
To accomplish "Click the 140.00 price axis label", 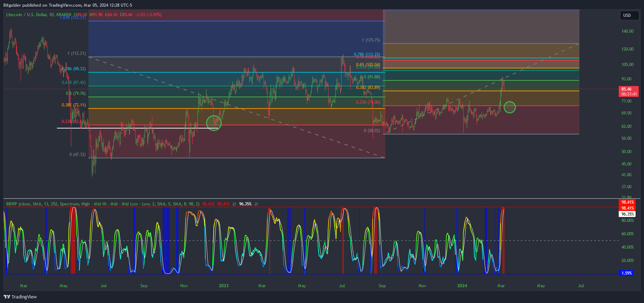I will (628, 31).
